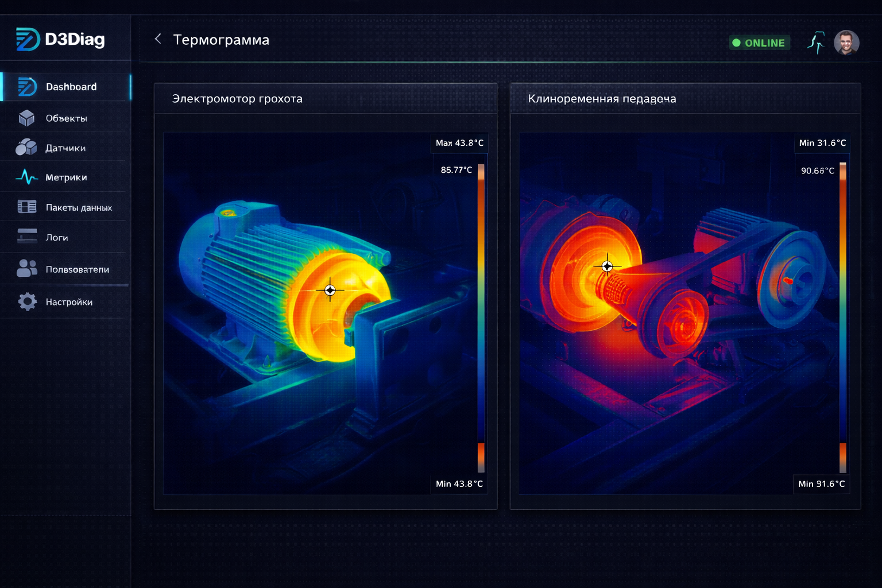This screenshot has height=588, width=882.
Task: Open Настройки menu entry
Action: 66,301
